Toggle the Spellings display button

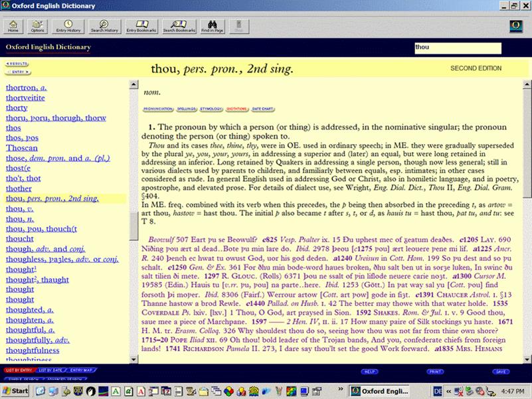click(x=185, y=108)
